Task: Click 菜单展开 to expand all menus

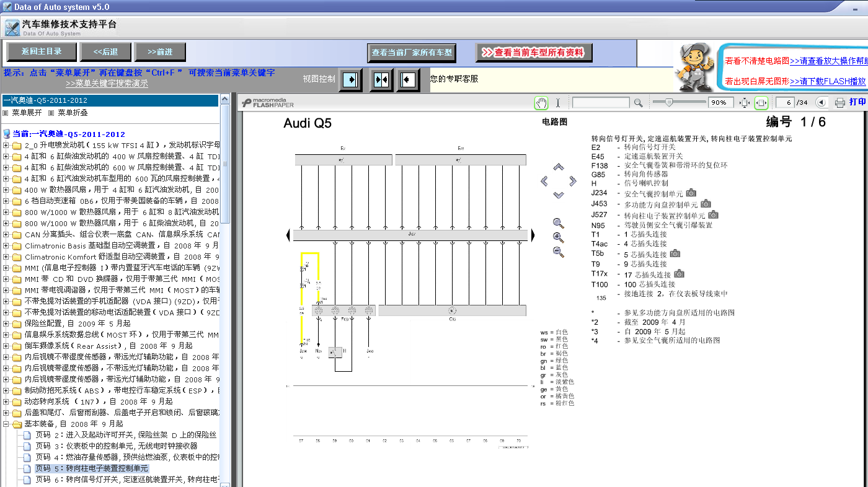Action: coord(27,113)
